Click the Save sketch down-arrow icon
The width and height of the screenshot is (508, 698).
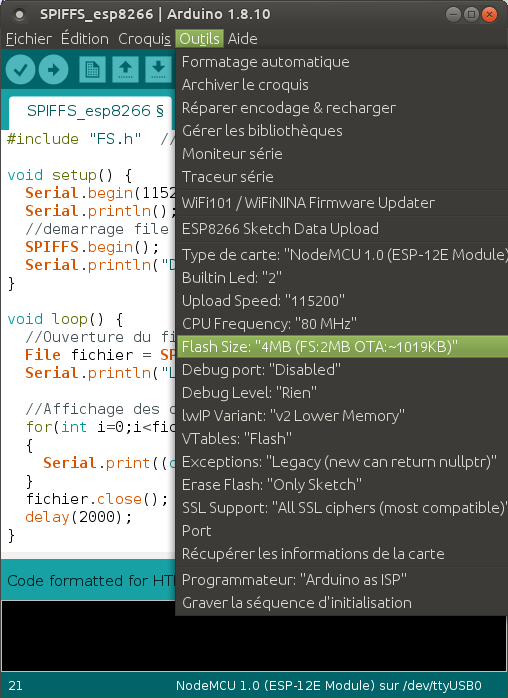click(158, 69)
